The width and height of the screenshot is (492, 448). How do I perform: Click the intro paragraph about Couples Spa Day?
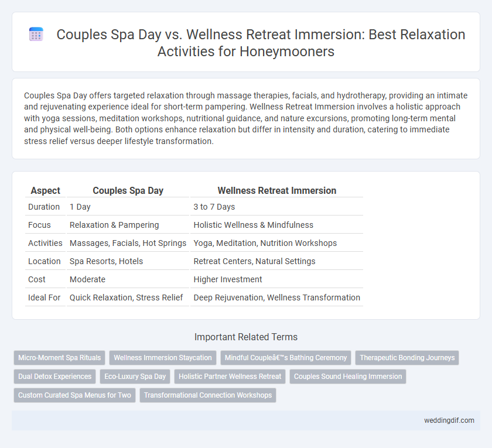click(246, 118)
